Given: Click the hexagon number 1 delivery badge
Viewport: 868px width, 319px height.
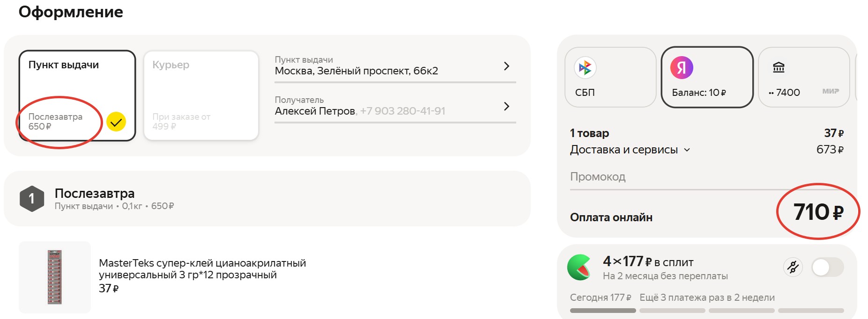Looking at the screenshot, I should coord(32,199).
